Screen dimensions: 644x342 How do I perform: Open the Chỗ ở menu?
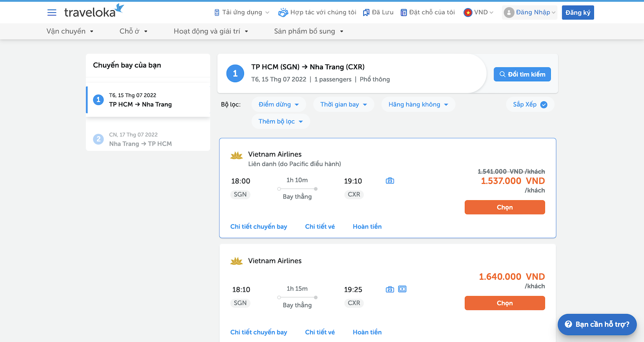point(134,31)
